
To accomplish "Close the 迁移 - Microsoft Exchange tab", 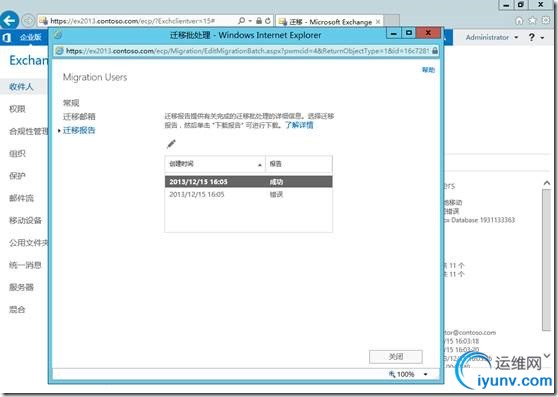I will click(378, 22).
